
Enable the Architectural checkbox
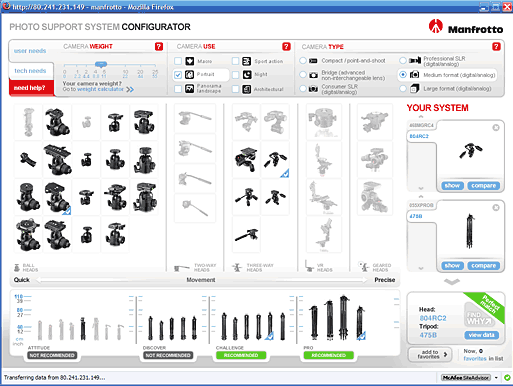[x=235, y=89]
